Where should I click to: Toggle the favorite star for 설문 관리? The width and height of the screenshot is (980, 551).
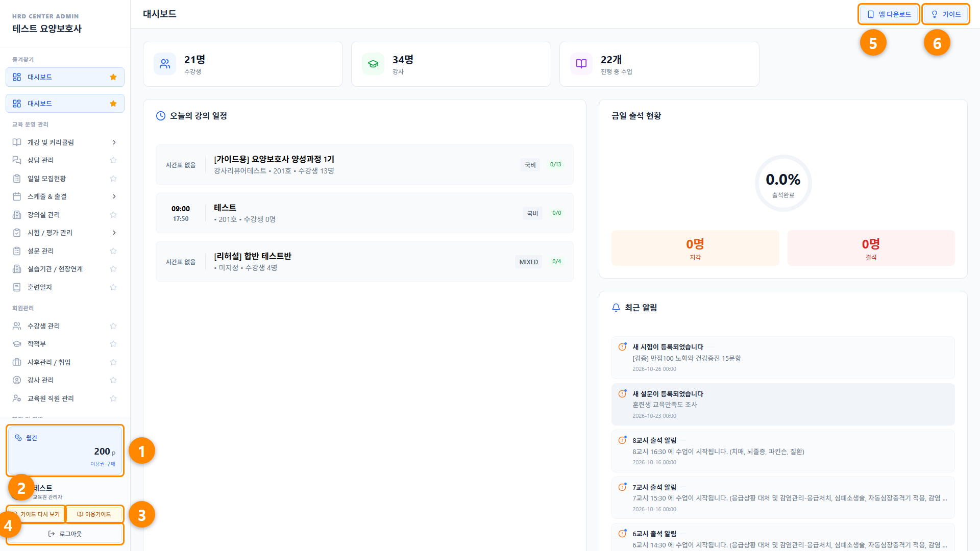click(x=113, y=251)
